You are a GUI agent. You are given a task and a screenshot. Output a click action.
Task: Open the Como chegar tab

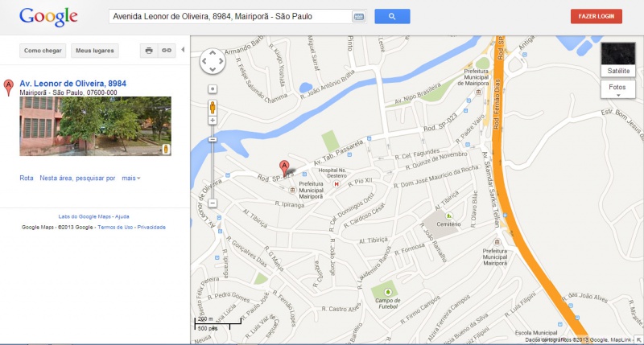43,51
